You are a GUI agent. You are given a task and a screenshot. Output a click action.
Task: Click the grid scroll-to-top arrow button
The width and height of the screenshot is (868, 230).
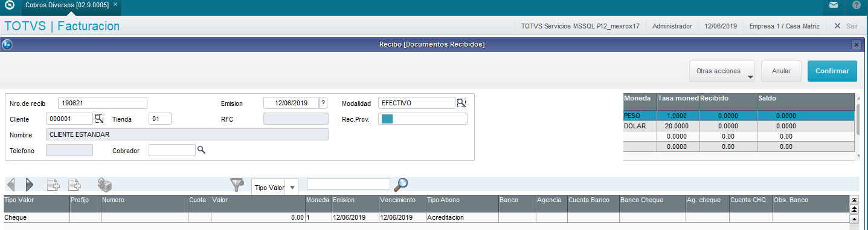pyautogui.click(x=854, y=199)
